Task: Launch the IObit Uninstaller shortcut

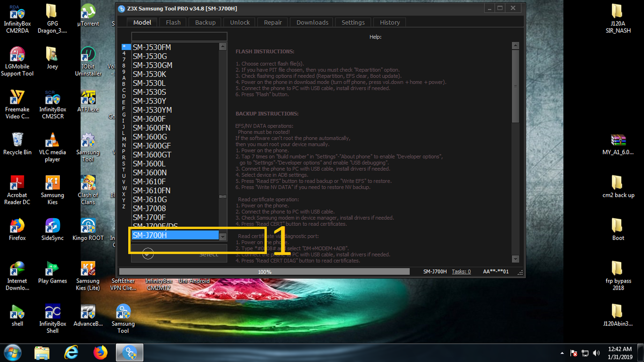Action: [x=88, y=61]
